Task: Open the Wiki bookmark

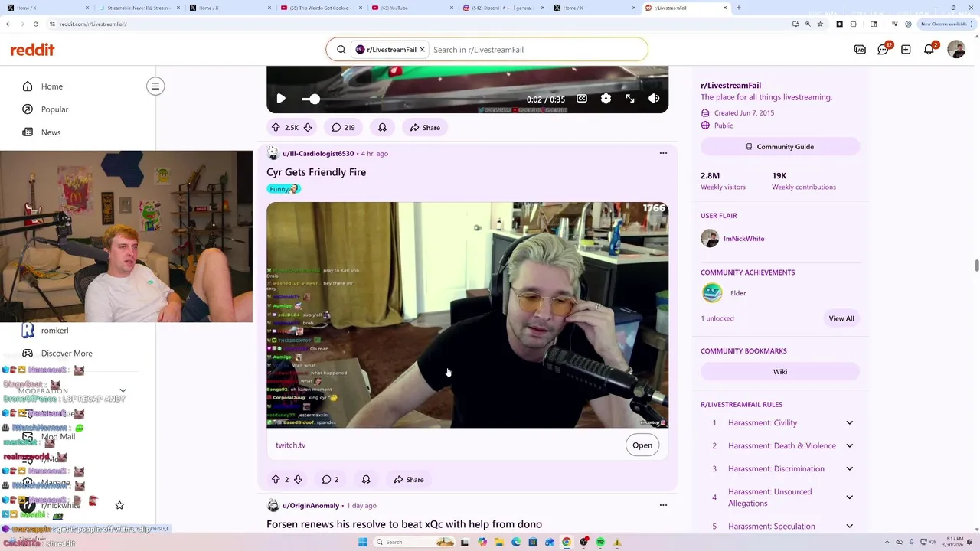Action: pos(780,372)
